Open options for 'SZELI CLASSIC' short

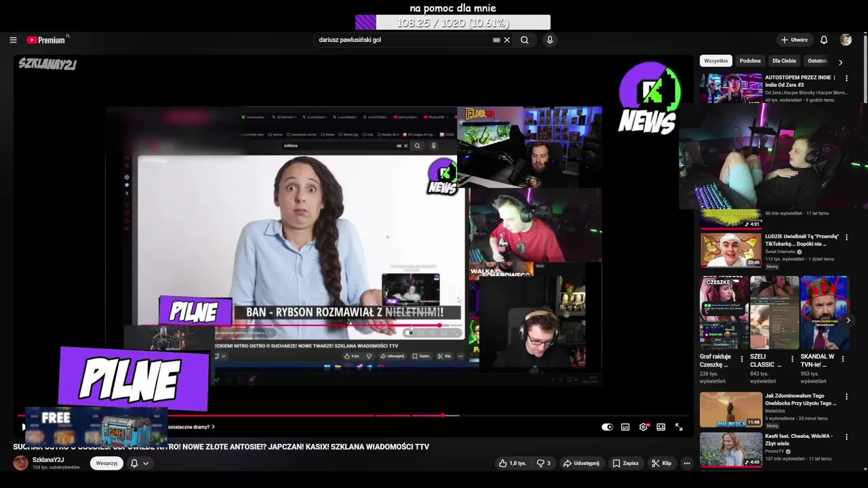tap(791, 359)
